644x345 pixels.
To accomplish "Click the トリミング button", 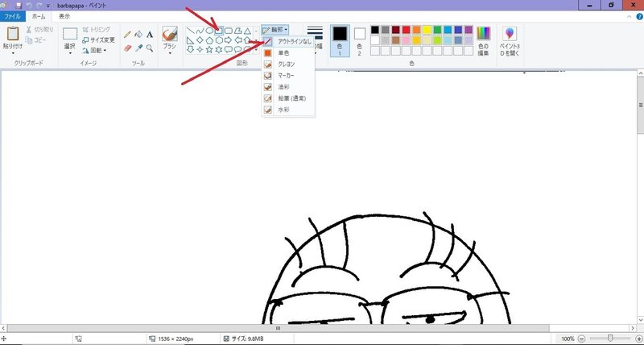I will pyautogui.click(x=96, y=30).
